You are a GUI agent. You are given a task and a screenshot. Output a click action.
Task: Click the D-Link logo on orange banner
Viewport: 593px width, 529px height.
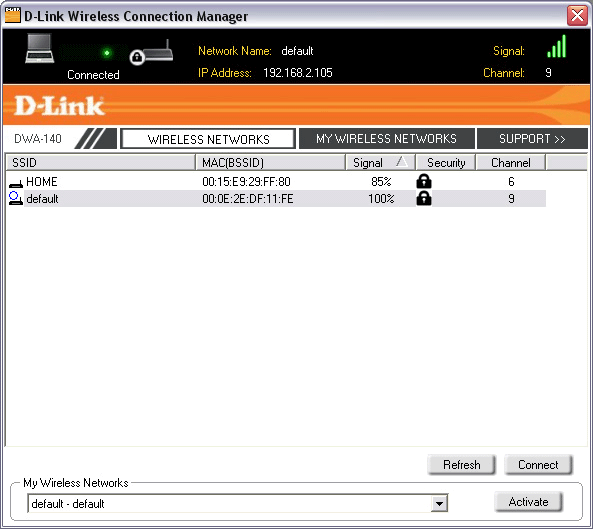click(x=59, y=106)
